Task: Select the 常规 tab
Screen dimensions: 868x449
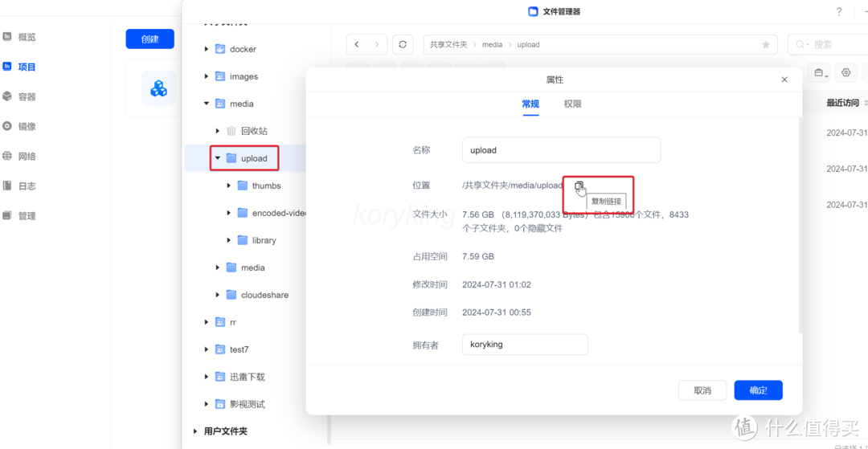Action: (530, 104)
